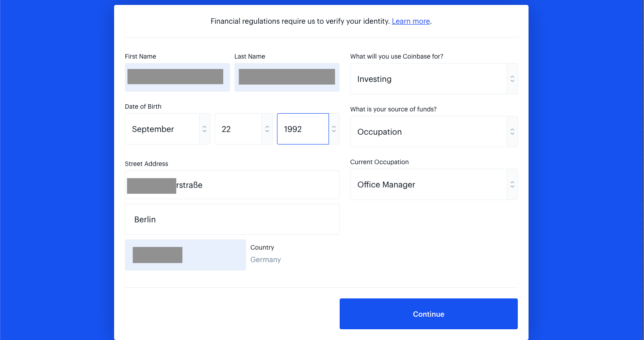Screen dimensions: 644x340
Task: Open the source of funds Occupation dropdown
Action: pos(434,132)
